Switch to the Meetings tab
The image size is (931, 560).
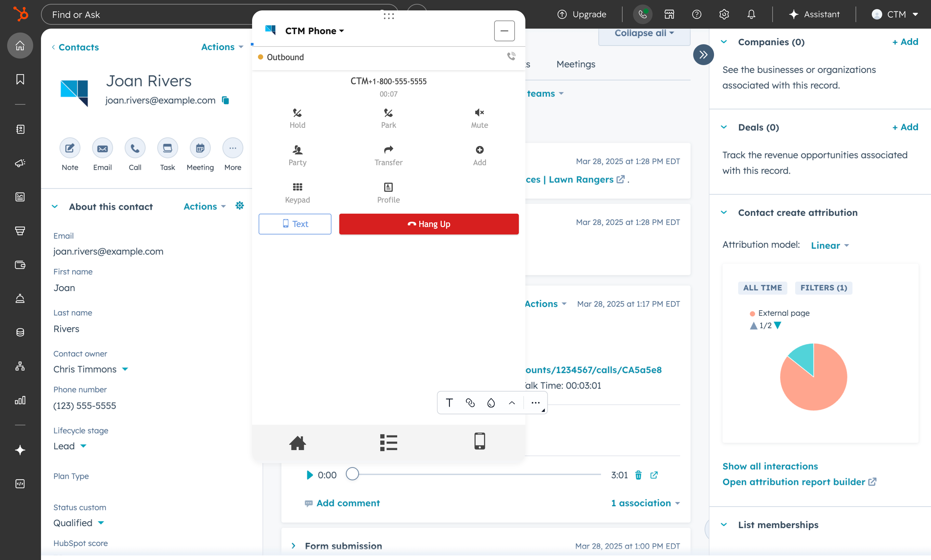click(x=575, y=64)
